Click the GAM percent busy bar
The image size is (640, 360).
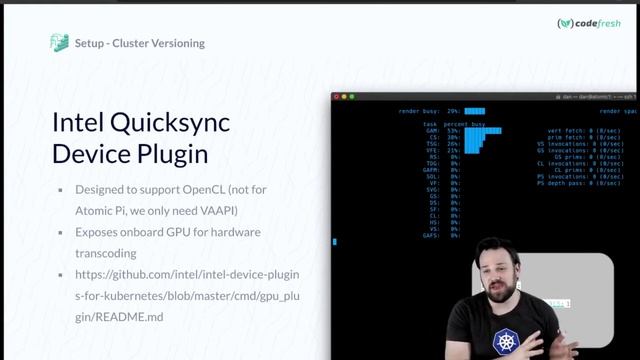pos(483,131)
